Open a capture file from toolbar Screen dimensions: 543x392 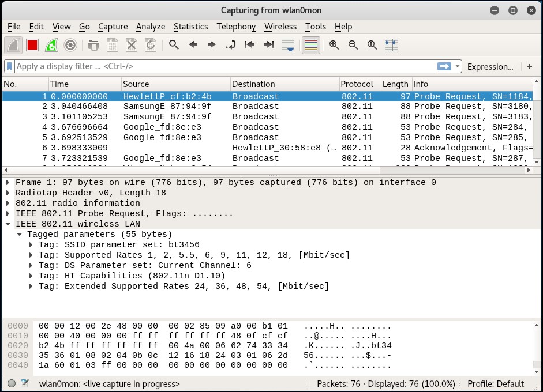[x=93, y=45]
